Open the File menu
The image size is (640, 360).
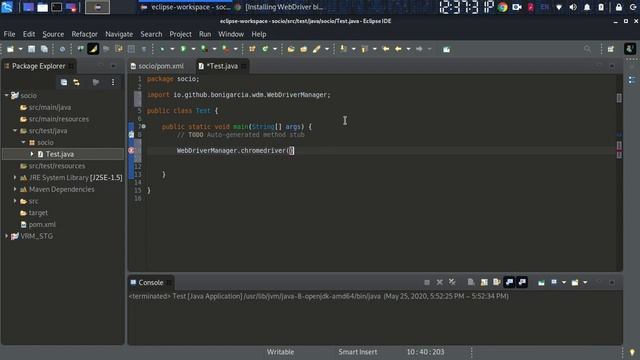coord(9,34)
